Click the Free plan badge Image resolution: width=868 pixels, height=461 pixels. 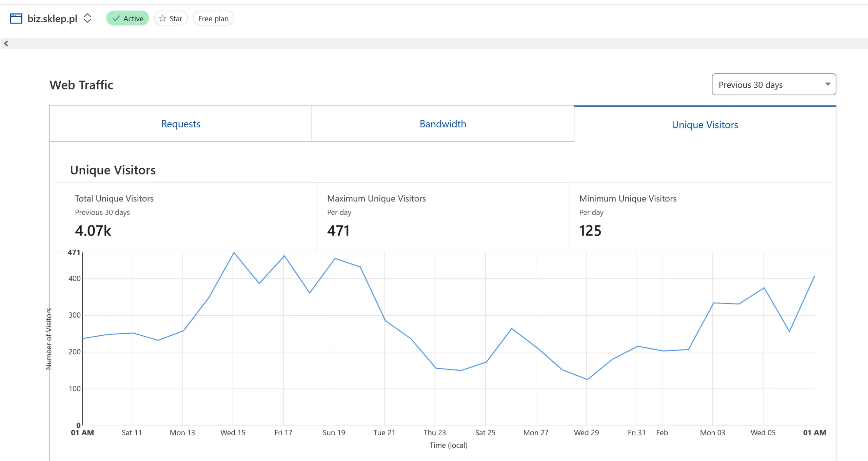click(x=213, y=18)
